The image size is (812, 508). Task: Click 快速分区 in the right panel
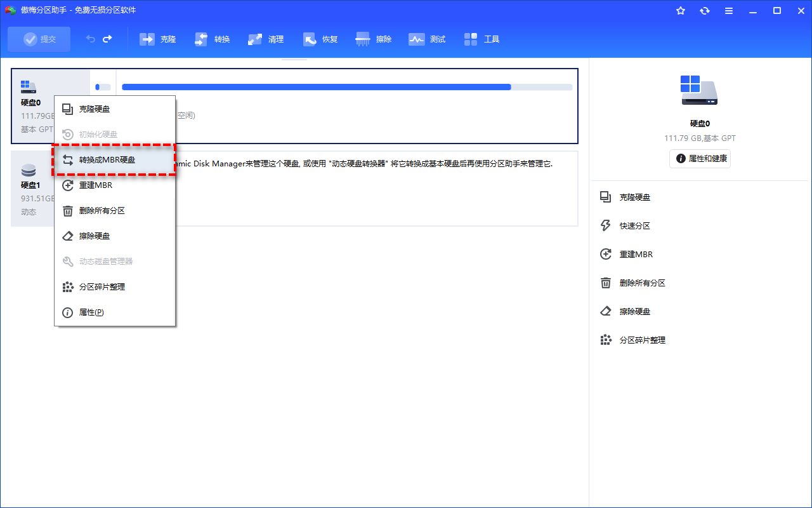coord(634,226)
